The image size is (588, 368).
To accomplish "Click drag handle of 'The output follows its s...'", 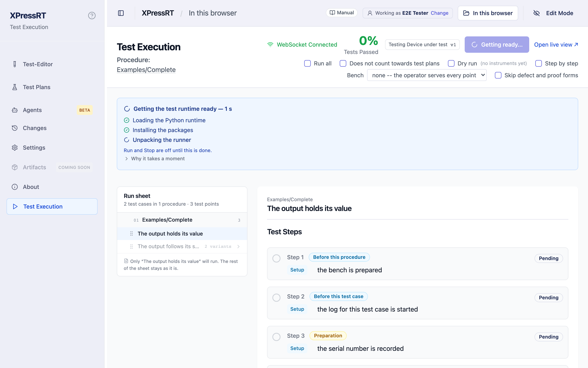I will (x=131, y=247).
